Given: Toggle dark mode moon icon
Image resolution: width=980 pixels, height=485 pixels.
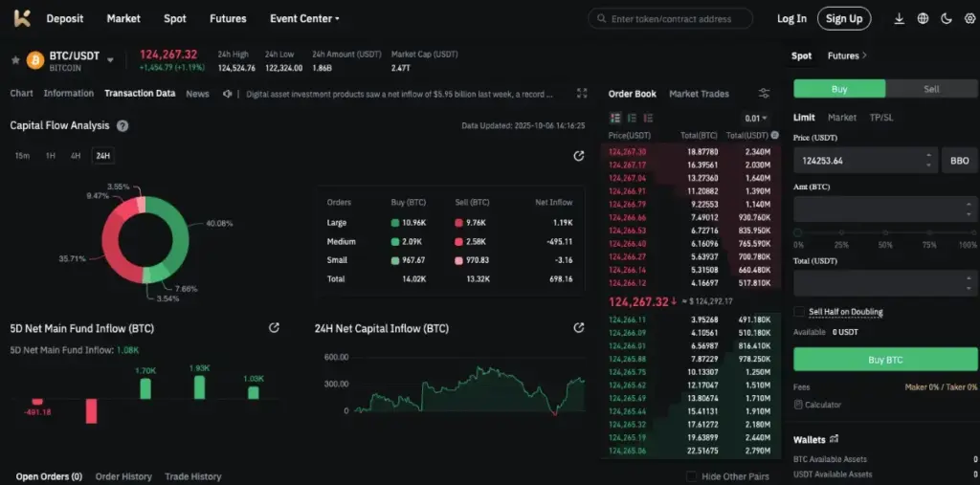Looking at the screenshot, I should click(x=947, y=19).
